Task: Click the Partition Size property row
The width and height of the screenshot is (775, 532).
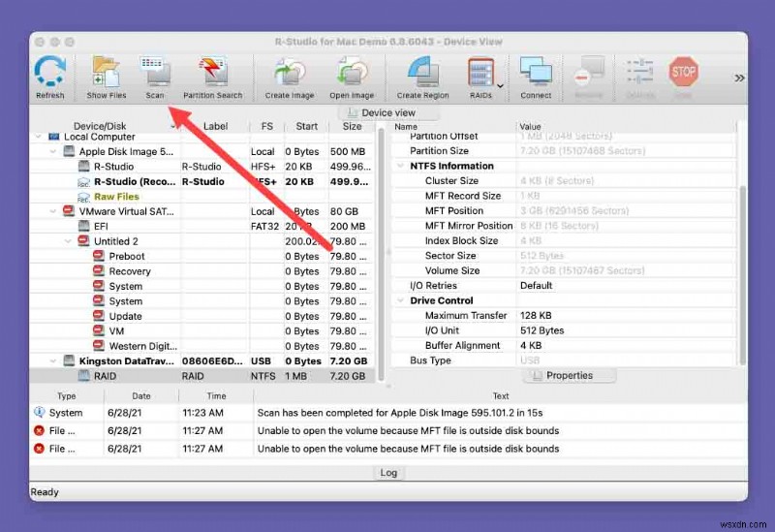Action: click(564, 151)
